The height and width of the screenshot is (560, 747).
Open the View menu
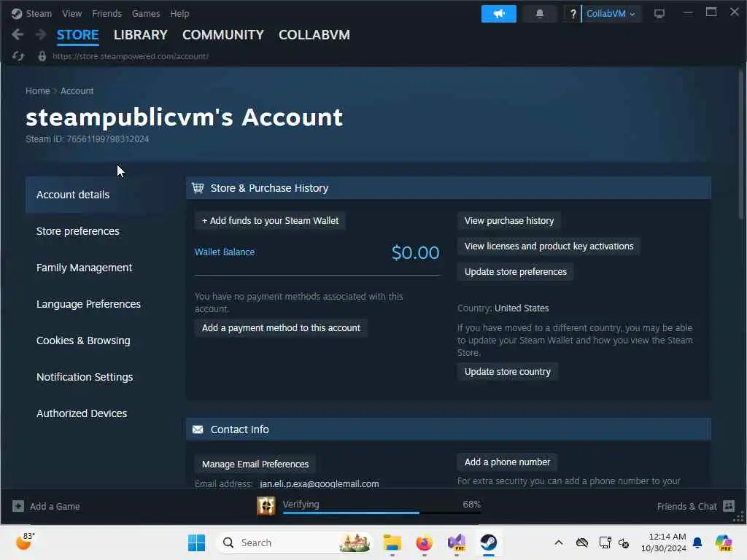click(72, 14)
